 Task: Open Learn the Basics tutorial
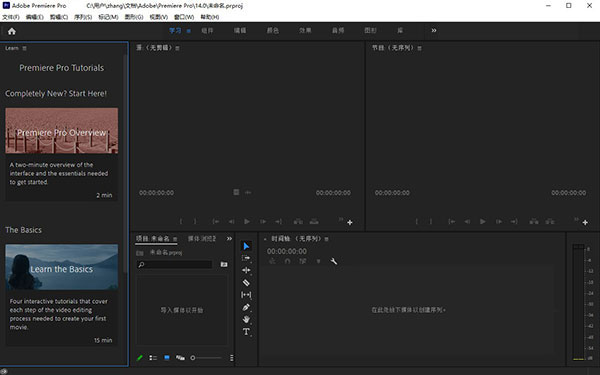pos(62,267)
